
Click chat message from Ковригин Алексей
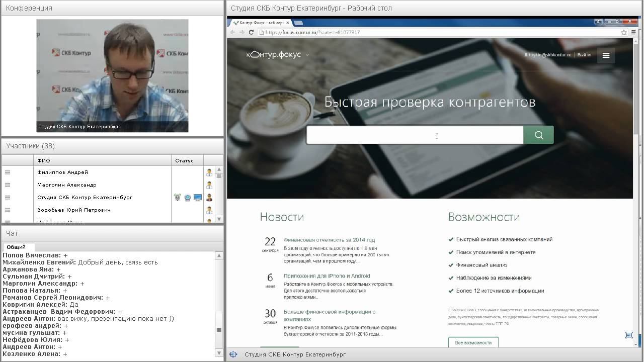41,305
